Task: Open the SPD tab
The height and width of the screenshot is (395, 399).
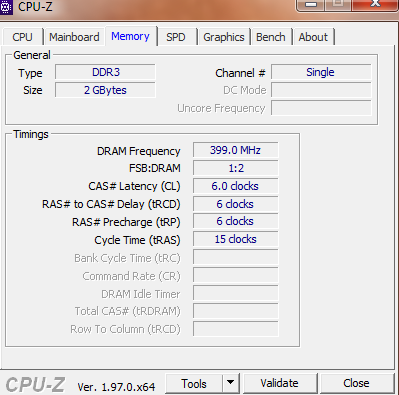Action: (176, 37)
